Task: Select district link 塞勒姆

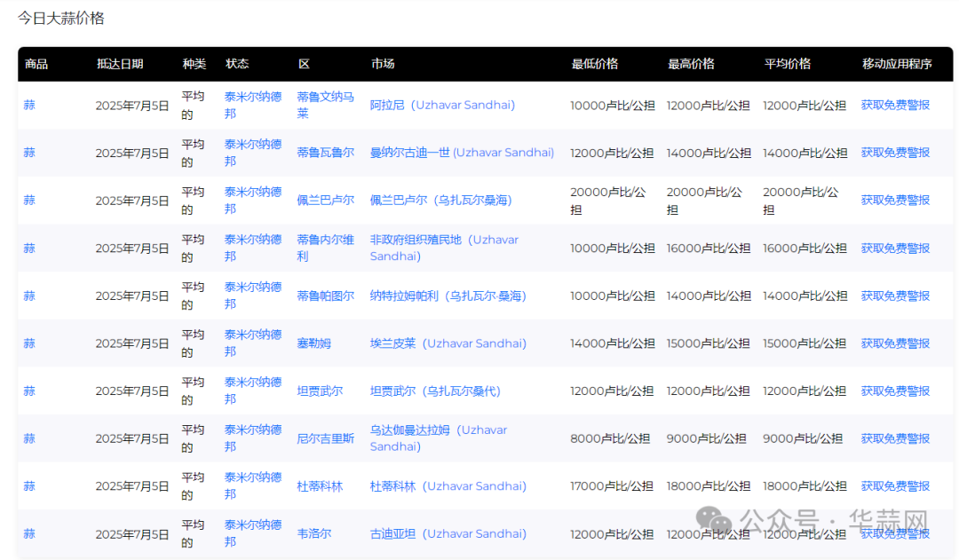Action: (313, 343)
